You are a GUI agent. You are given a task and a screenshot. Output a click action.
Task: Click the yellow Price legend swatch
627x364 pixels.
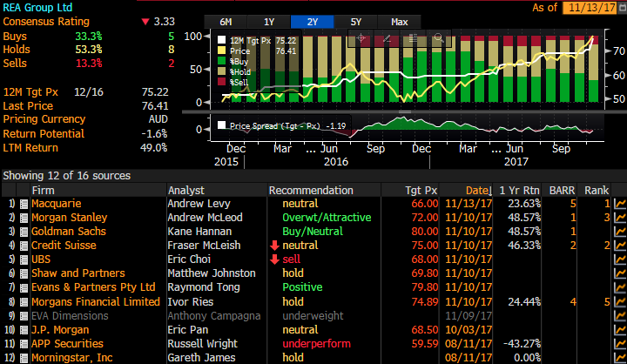click(x=221, y=51)
